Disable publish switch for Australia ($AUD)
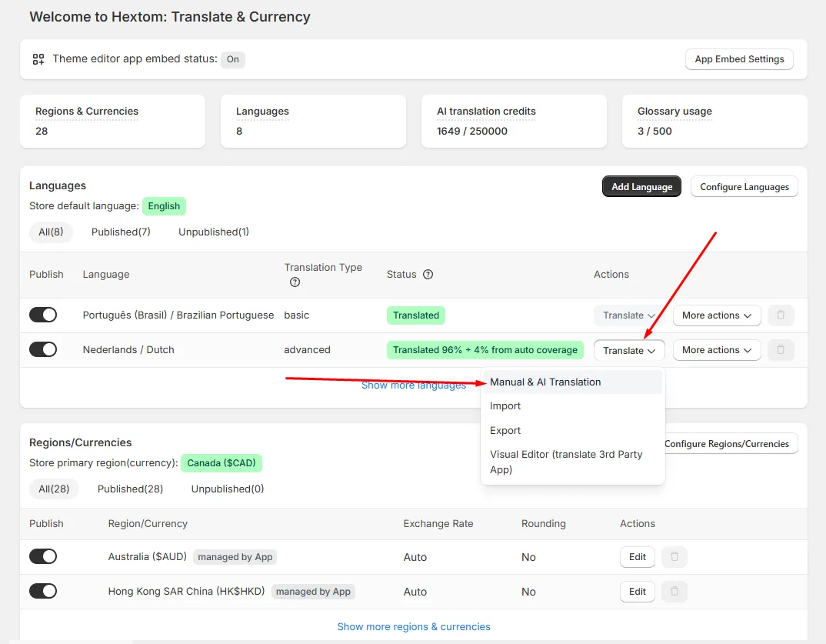826x644 pixels. point(42,556)
